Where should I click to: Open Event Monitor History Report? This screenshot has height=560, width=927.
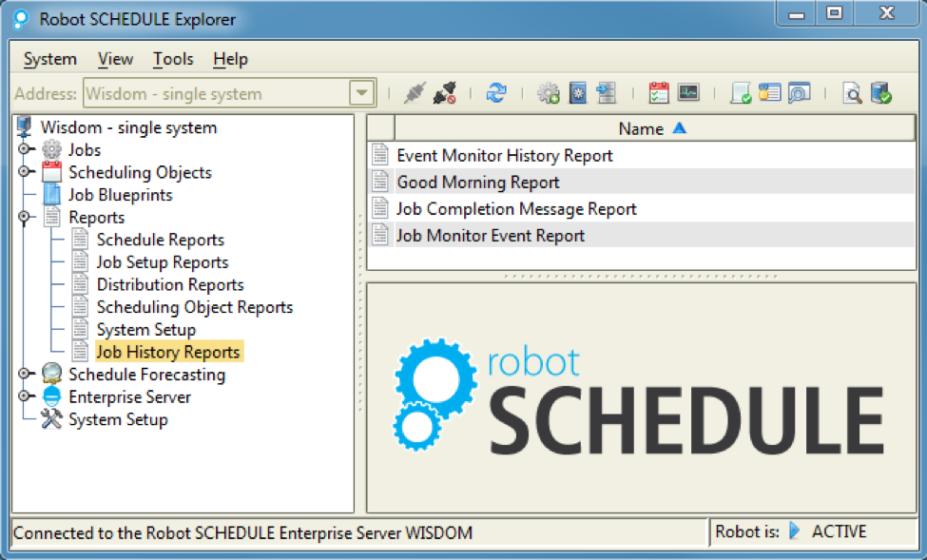504,155
